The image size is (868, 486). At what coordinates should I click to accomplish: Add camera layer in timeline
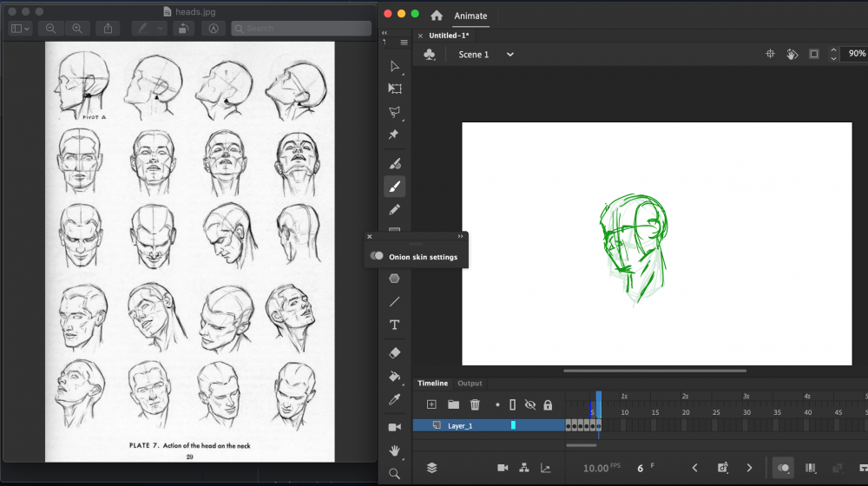(x=503, y=468)
